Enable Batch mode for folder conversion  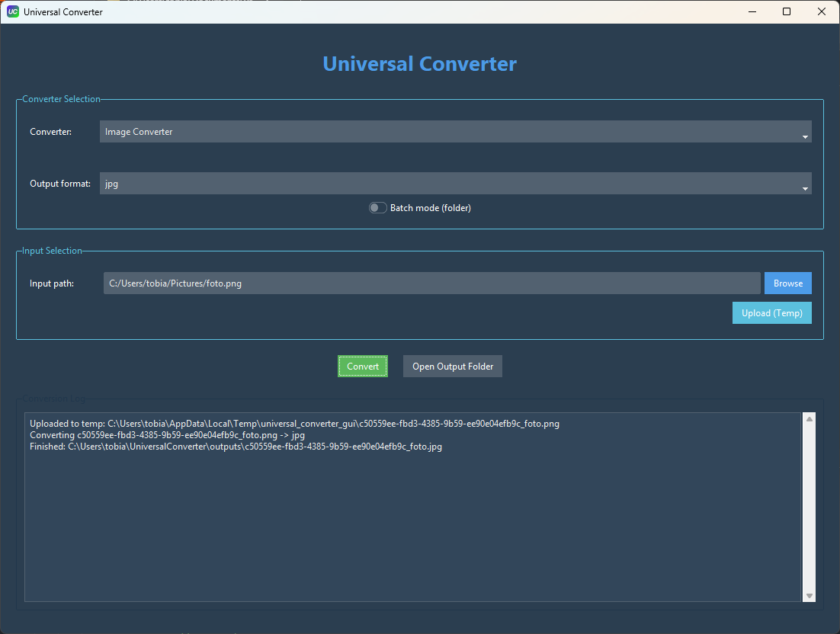377,207
